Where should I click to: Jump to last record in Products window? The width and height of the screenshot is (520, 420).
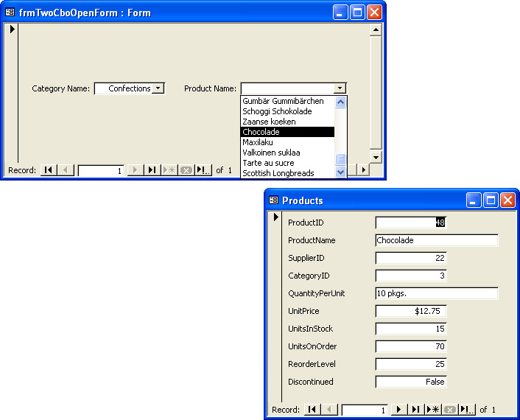point(416,410)
